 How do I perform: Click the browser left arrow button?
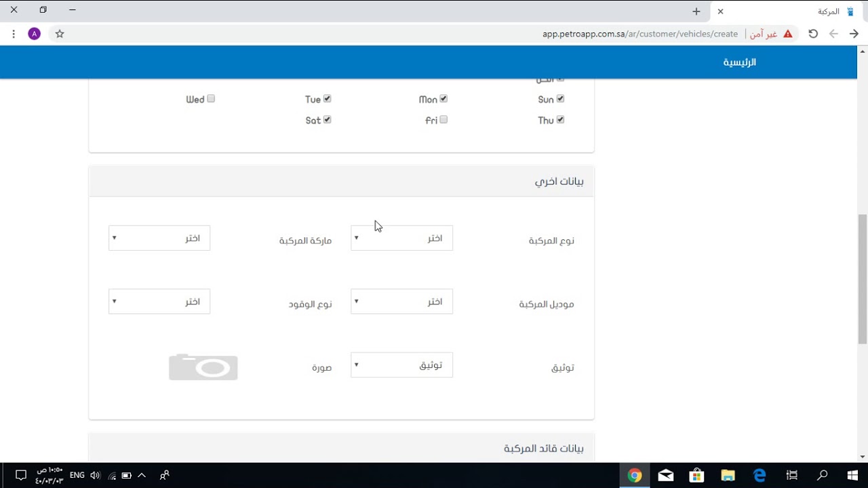834,34
